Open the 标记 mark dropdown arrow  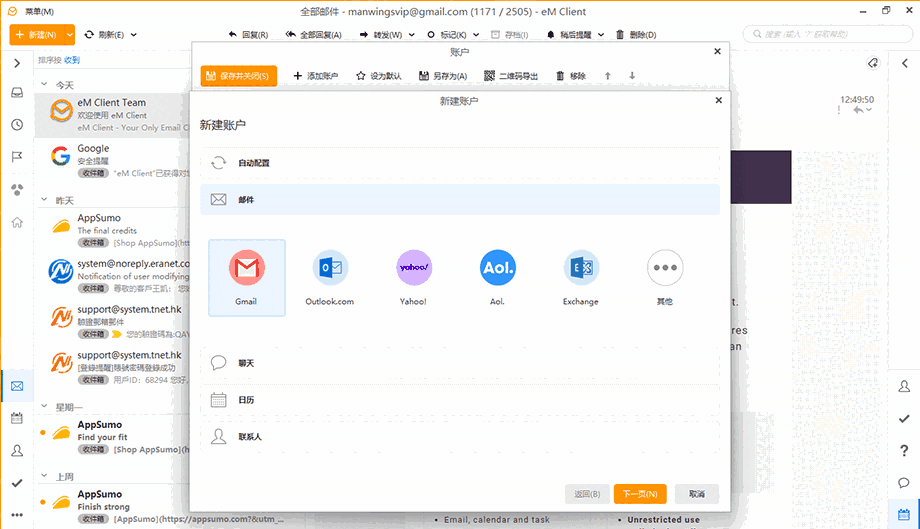coord(476,35)
